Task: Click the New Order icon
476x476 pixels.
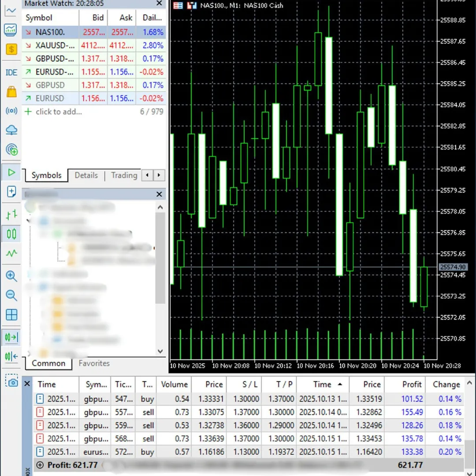Action: tap(11, 191)
